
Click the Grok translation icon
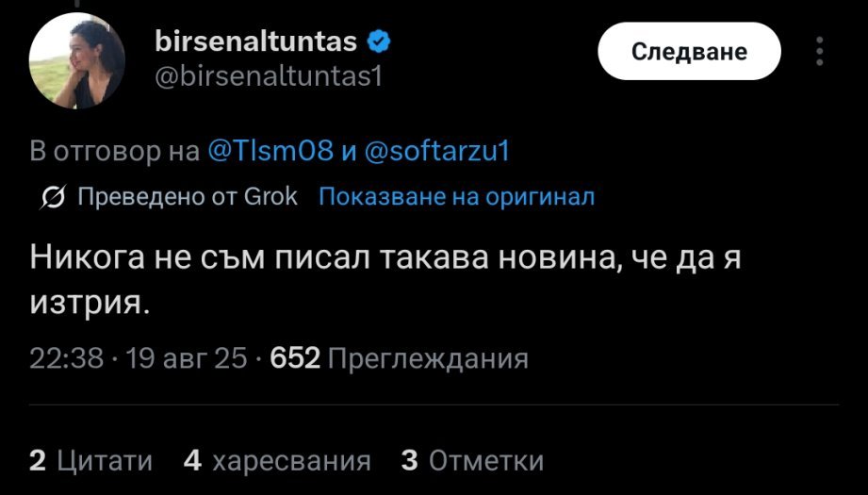click(x=54, y=198)
